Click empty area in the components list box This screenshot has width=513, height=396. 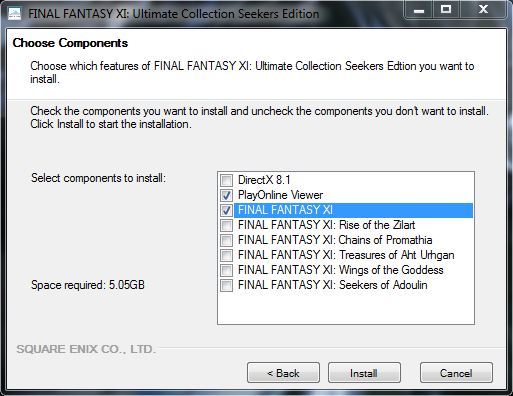346,308
